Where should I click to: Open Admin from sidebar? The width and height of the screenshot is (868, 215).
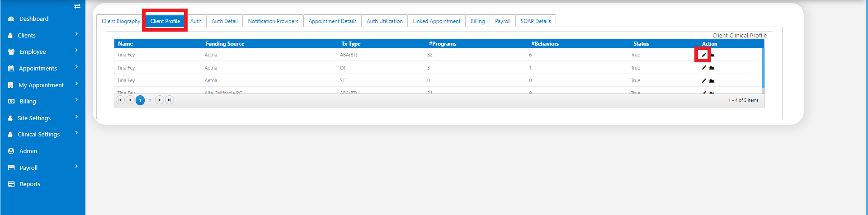pos(28,151)
